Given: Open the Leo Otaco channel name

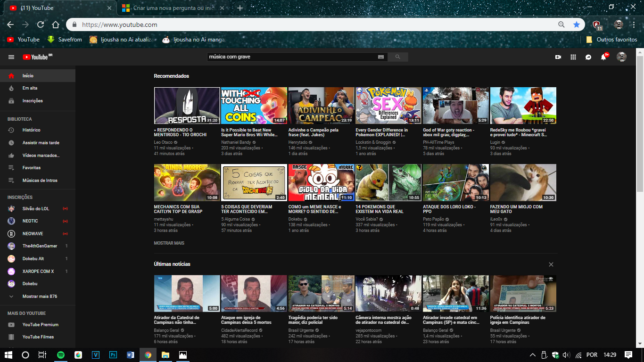Looking at the screenshot, I should (163, 142).
